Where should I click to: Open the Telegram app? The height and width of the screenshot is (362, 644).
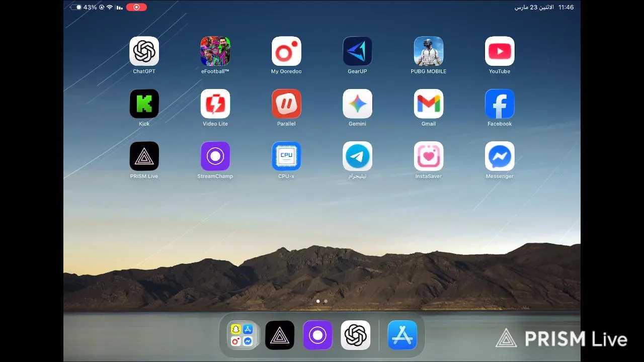pos(357,156)
